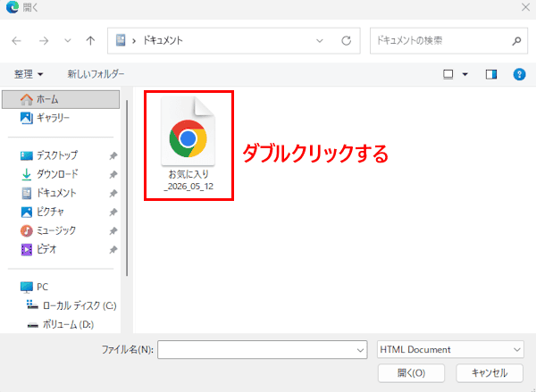The width and height of the screenshot is (536, 392).
Task: Go back with the left arrow
Action: (16, 41)
